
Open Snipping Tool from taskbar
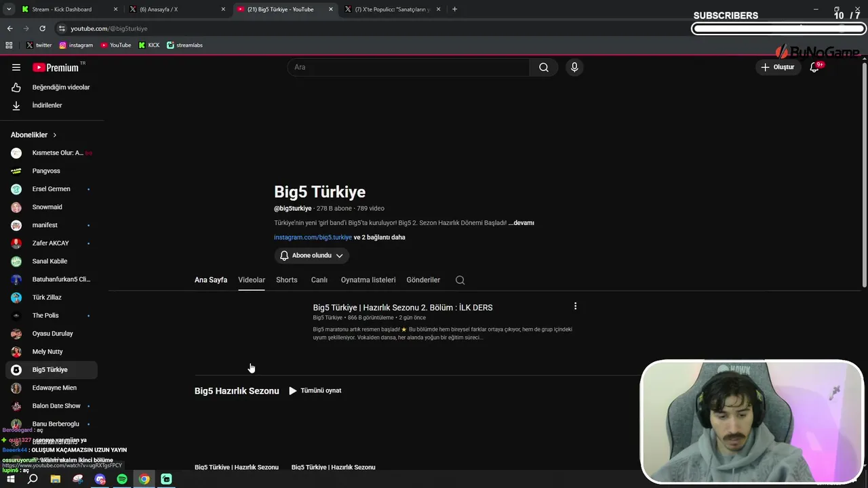[x=78, y=479]
